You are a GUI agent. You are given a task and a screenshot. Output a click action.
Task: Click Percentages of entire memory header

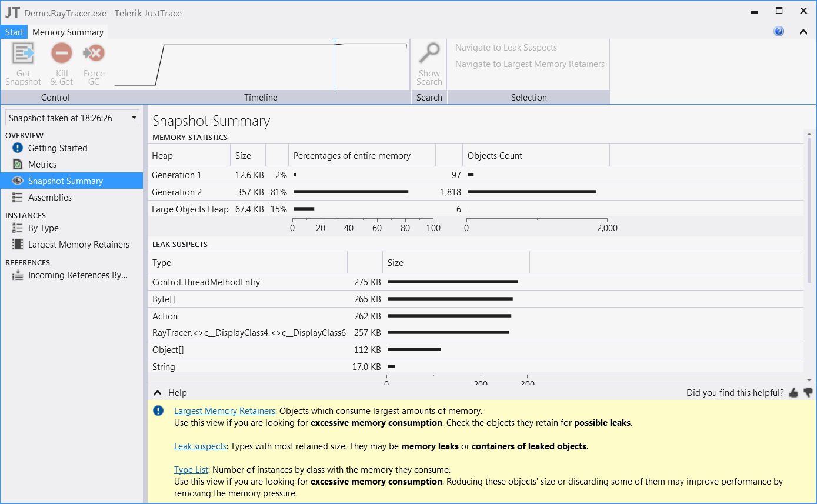[362, 156]
